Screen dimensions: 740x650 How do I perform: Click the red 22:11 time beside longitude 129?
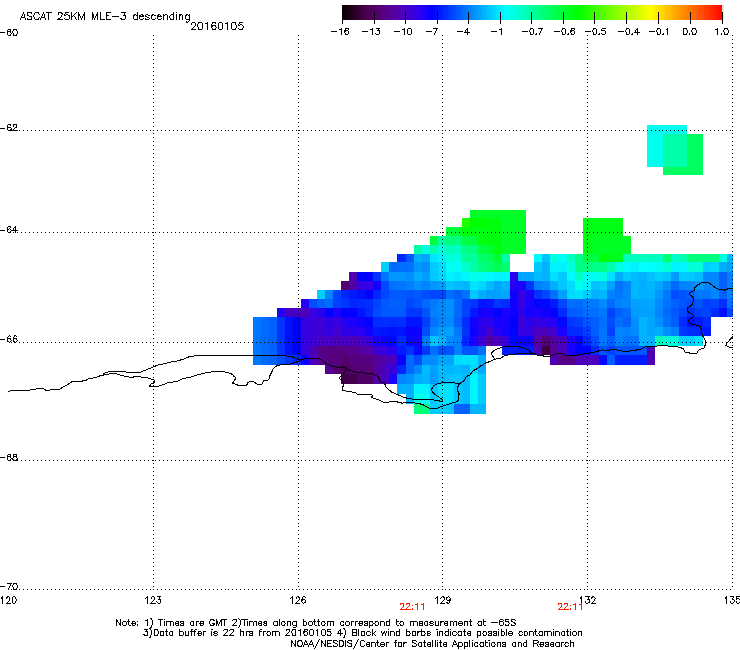click(412, 607)
